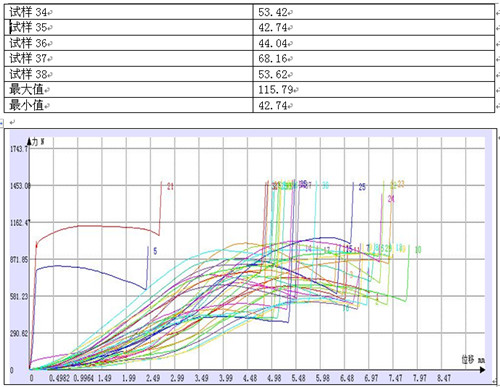Click the 力 N y-axis label
The width and height of the screenshot is (500, 387).
click(37, 142)
